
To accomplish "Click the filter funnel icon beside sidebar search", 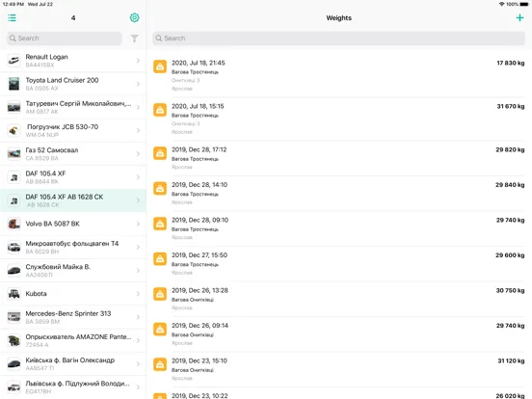I will point(135,39).
